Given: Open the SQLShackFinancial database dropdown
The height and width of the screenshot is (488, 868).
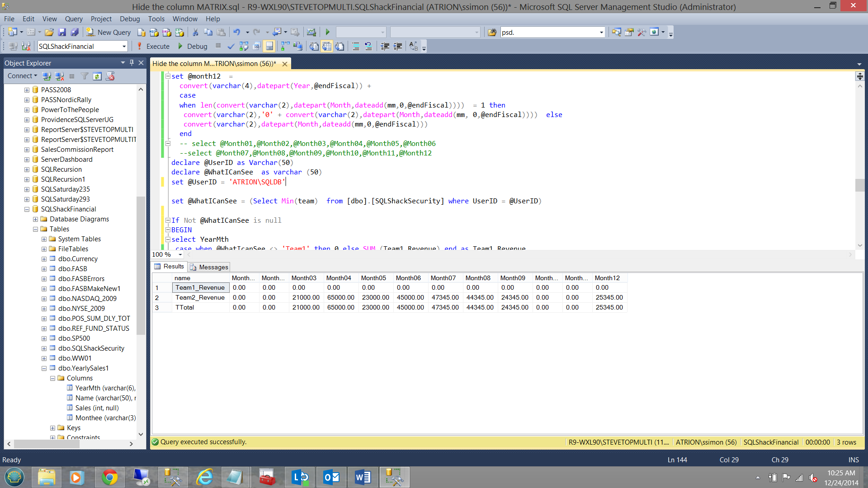Looking at the screenshot, I should point(124,46).
